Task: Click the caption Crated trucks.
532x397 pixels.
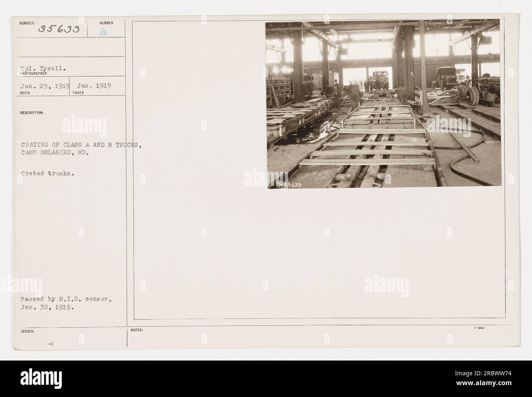Action: tap(49, 173)
